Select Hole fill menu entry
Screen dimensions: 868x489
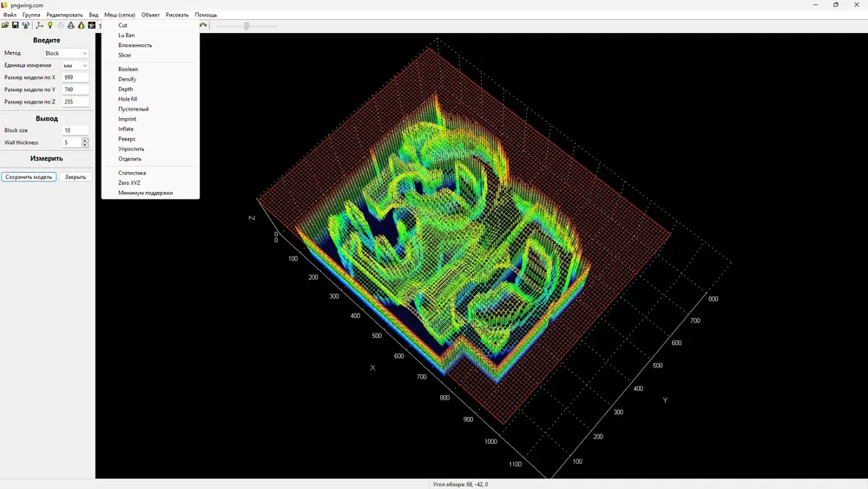128,99
